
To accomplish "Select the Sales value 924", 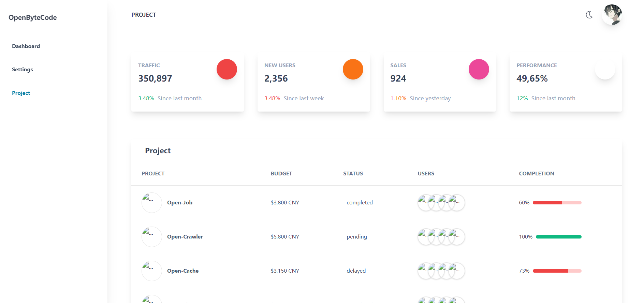I will tap(398, 78).
